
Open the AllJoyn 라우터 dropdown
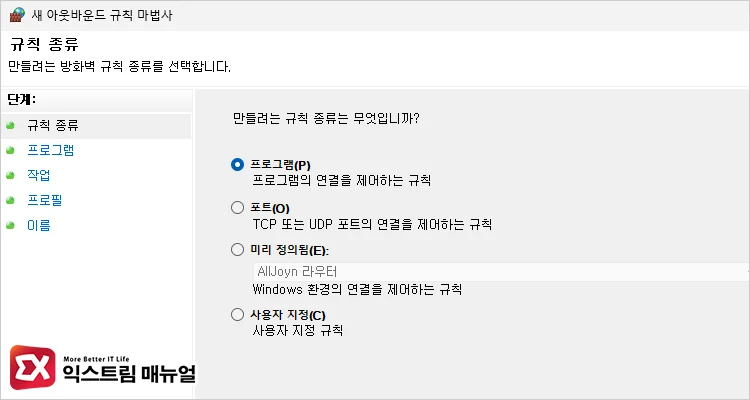(x=500, y=271)
